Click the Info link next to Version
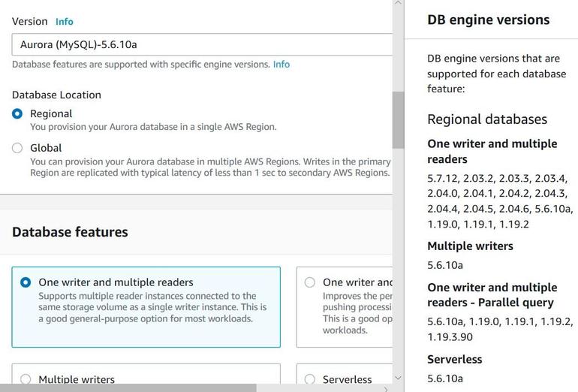Image resolution: width=578 pixels, height=392 pixels. (64, 22)
